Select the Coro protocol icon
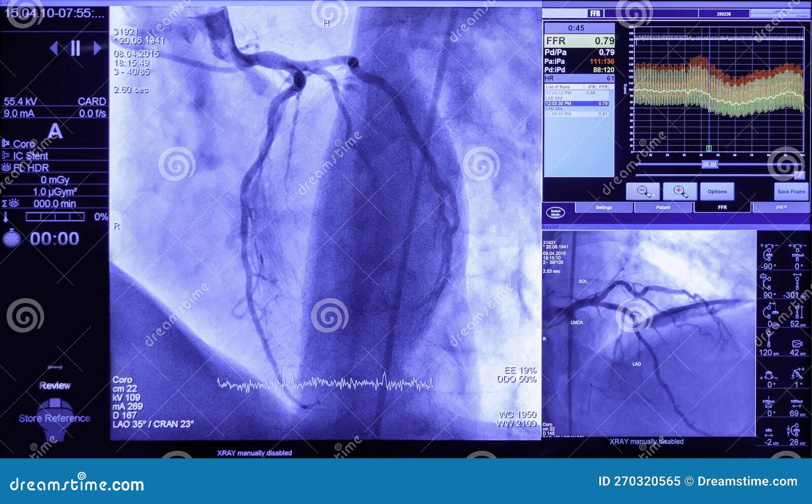The height and width of the screenshot is (504, 812). tap(7, 143)
